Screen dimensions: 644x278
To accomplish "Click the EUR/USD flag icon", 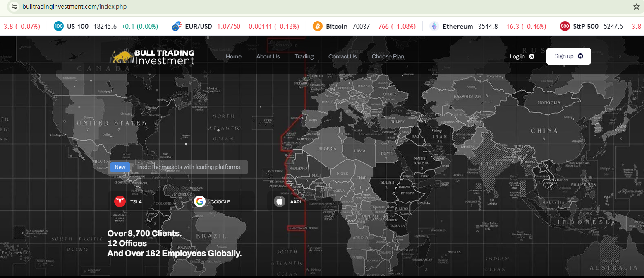I will coord(177,26).
